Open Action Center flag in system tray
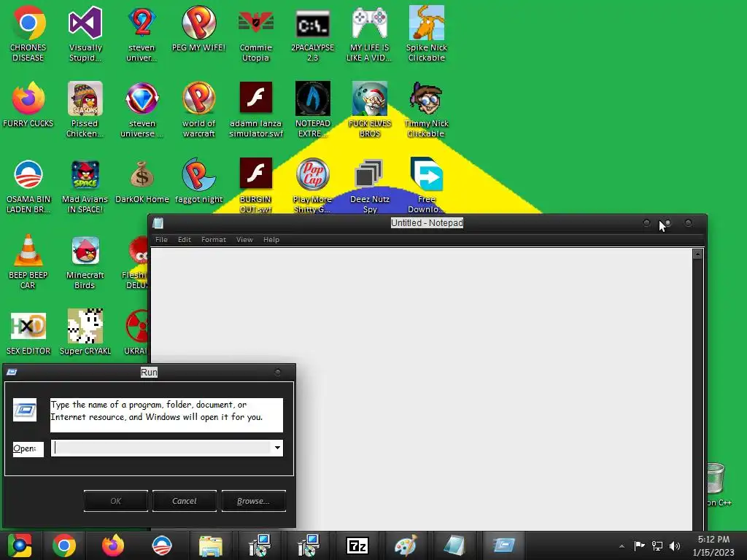747x560 pixels. pos(639,545)
